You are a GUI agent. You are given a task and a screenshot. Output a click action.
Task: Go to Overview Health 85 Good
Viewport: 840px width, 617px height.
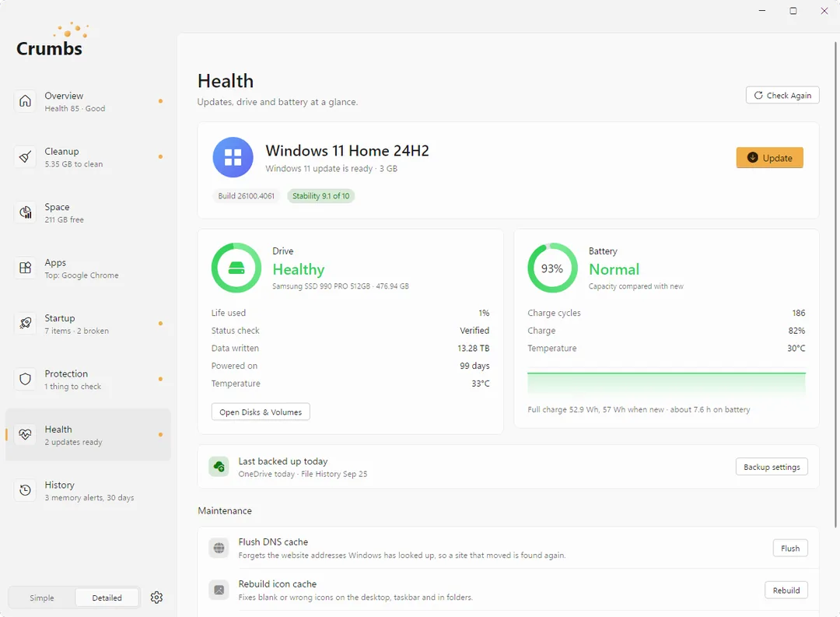click(88, 101)
